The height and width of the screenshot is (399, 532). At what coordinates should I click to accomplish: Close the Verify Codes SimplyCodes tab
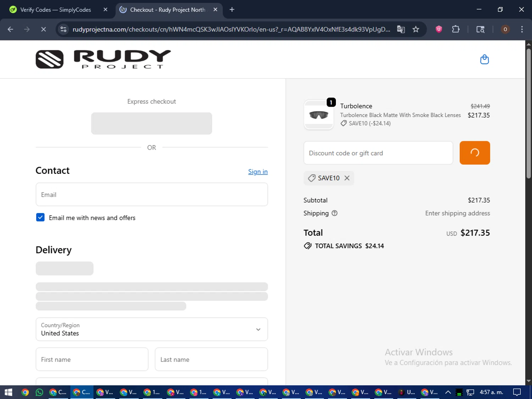point(105,10)
